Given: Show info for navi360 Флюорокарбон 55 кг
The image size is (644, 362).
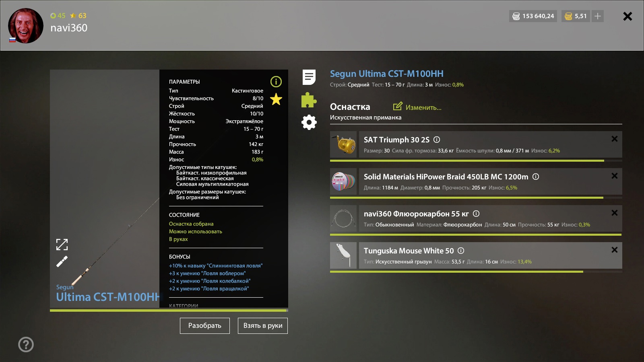Looking at the screenshot, I should pos(476,214).
